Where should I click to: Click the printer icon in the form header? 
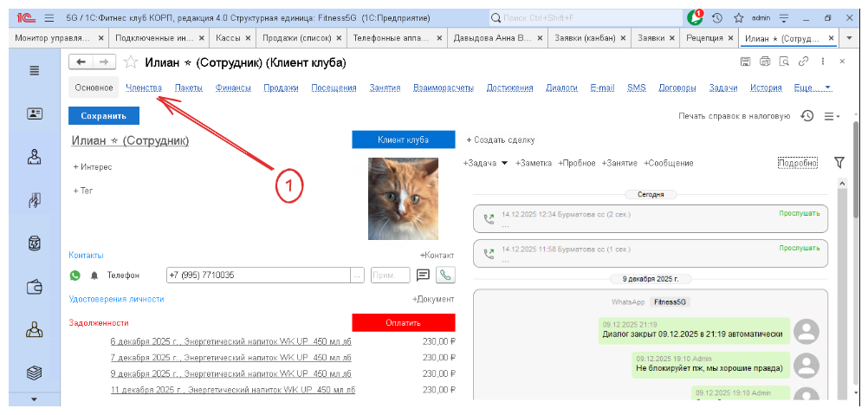[764, 62]
